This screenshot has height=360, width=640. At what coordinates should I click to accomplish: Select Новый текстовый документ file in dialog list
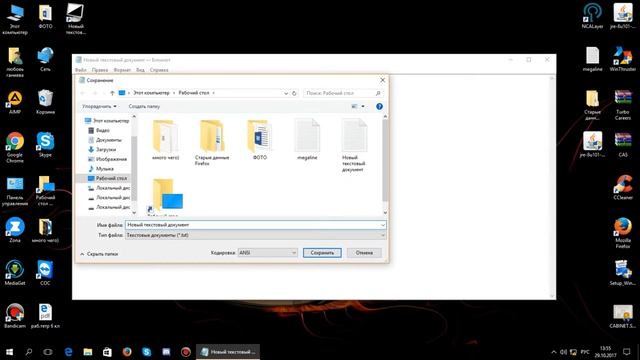(354, 145)
